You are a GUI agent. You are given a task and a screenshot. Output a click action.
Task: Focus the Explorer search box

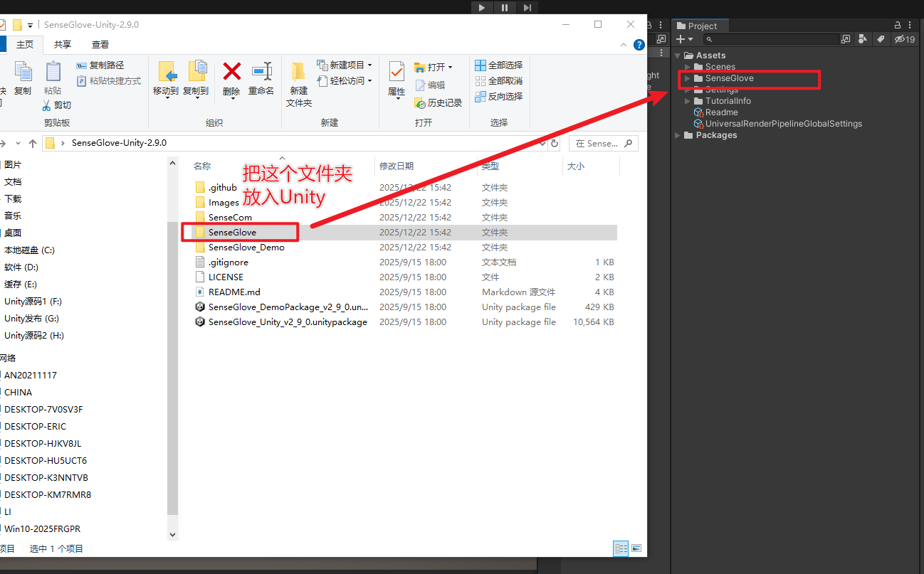tap(603, 143)
